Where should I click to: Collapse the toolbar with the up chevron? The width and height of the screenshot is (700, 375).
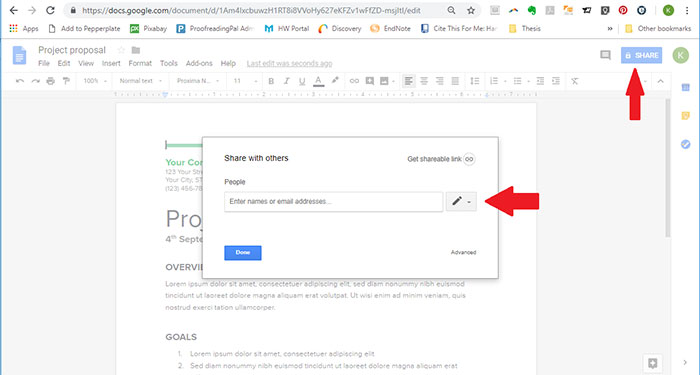(x=660, y=81)
